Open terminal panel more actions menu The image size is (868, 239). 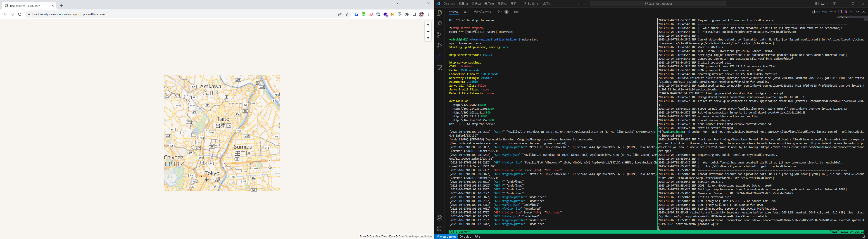(x=852, y=12)
